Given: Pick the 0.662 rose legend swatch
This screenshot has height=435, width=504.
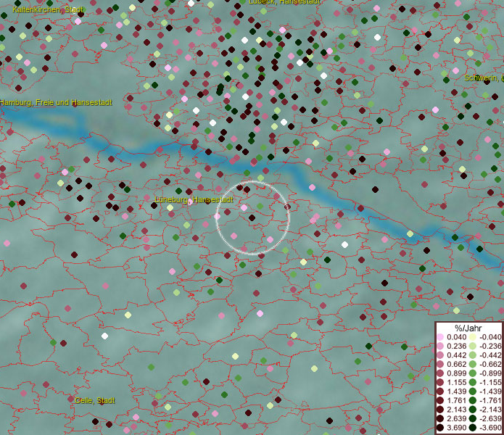Looking at the screenshot, I should pos(440,365).
